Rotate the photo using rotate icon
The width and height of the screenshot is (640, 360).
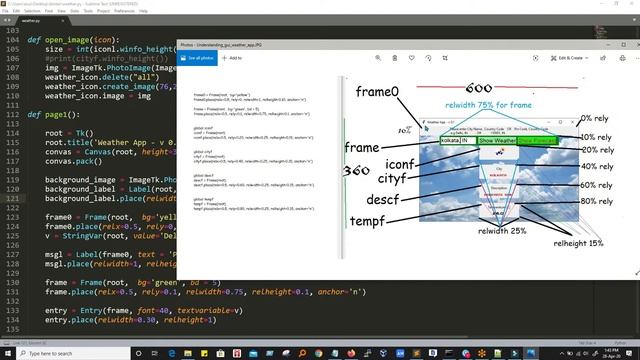click(428, 58)
